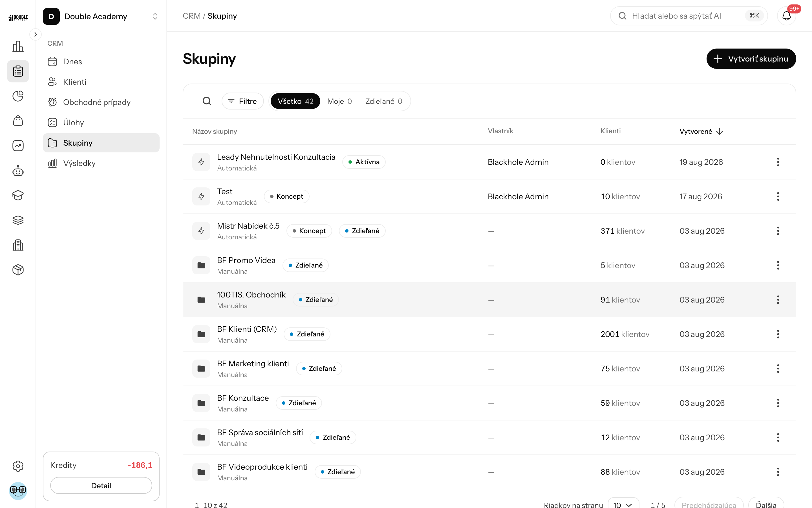Select the Moje 0 tab

pos(339,101)
